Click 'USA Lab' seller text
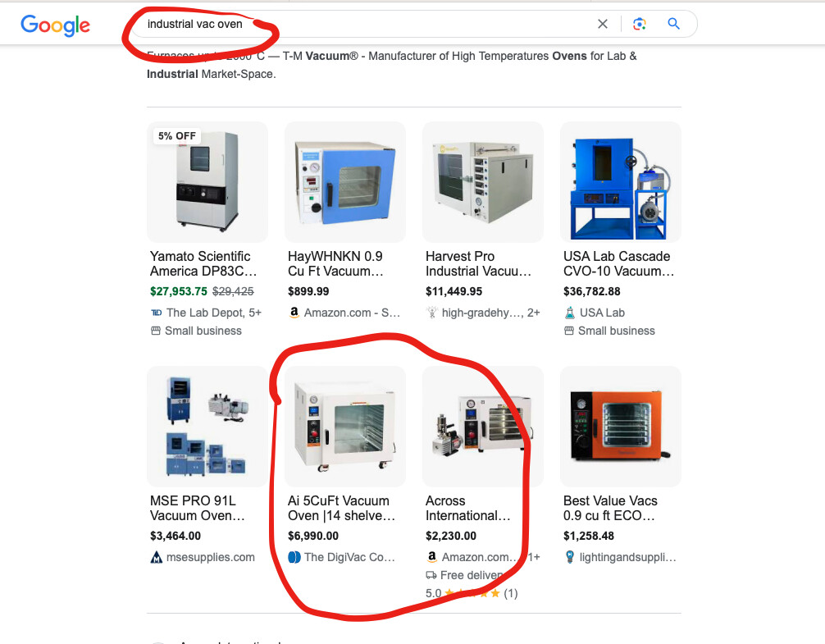 click(602, 313)
